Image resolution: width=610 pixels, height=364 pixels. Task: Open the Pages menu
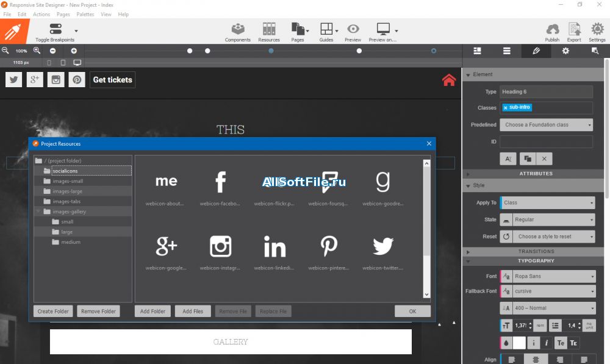click(x=63, y=15)
